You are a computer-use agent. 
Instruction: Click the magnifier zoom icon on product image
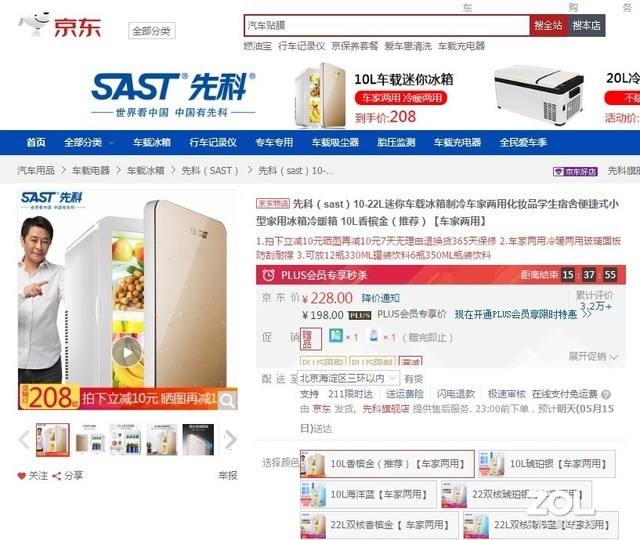coord(227,401)
